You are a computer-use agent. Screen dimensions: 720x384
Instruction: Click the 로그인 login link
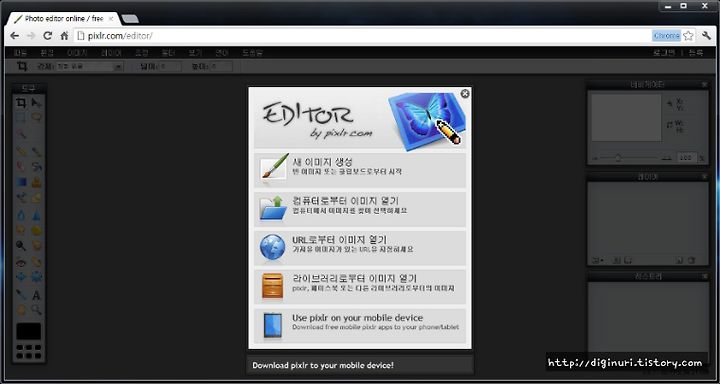[x=664, y=53]
